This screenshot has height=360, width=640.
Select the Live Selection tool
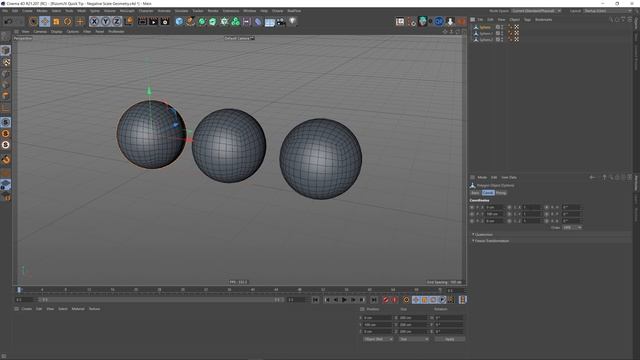pos(33,21)
